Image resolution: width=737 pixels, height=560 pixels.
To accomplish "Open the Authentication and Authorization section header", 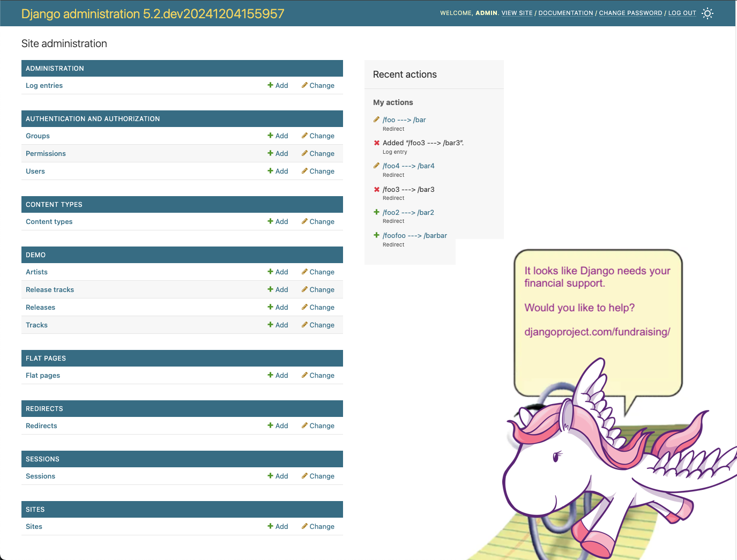I will 93,119.
